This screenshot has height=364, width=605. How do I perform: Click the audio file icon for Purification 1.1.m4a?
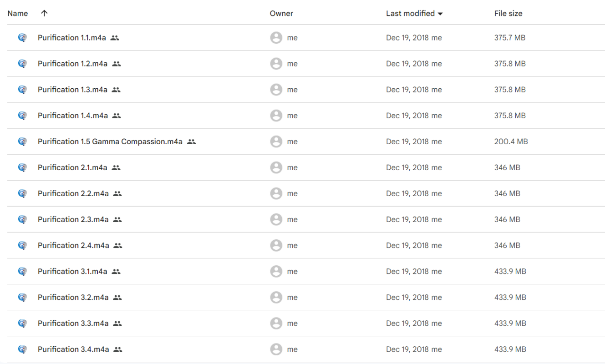[x=21, y=38]
